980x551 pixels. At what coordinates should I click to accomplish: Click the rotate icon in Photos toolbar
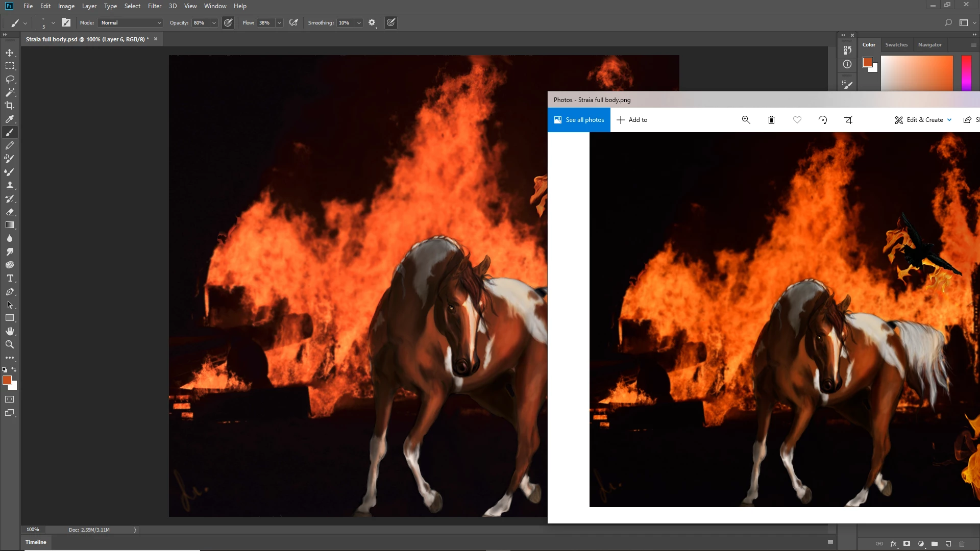click(x=822, y=120)
